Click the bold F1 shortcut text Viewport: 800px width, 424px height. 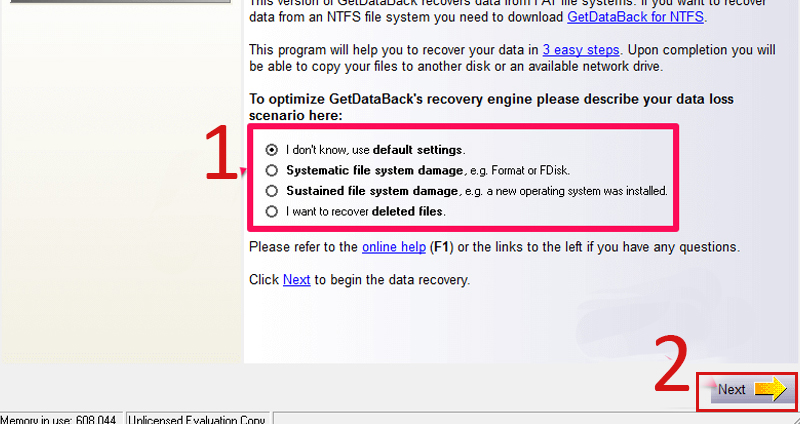point(441,247)
